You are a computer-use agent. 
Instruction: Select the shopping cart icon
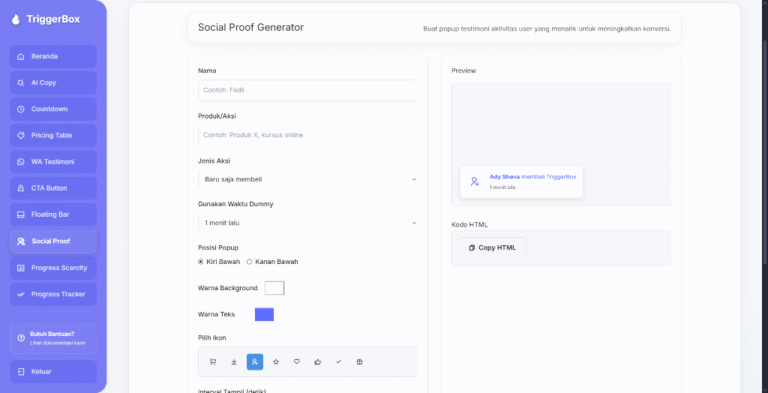(x=213, y=362)
